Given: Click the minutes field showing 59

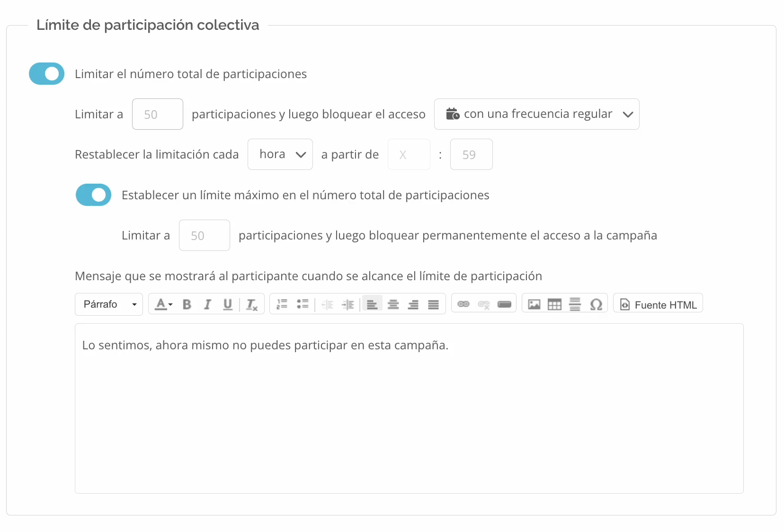Looking at the screenshot, I should pyautogui.click(x=472, y=154).
